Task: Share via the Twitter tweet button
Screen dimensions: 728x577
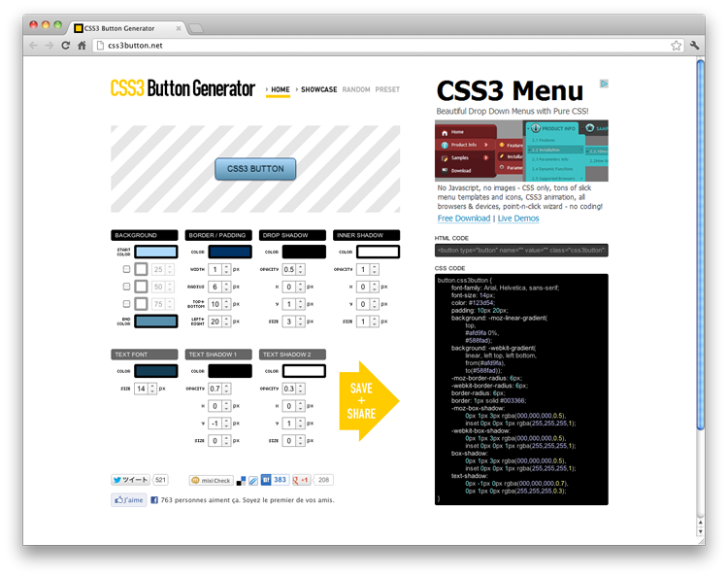Action: 131,480
